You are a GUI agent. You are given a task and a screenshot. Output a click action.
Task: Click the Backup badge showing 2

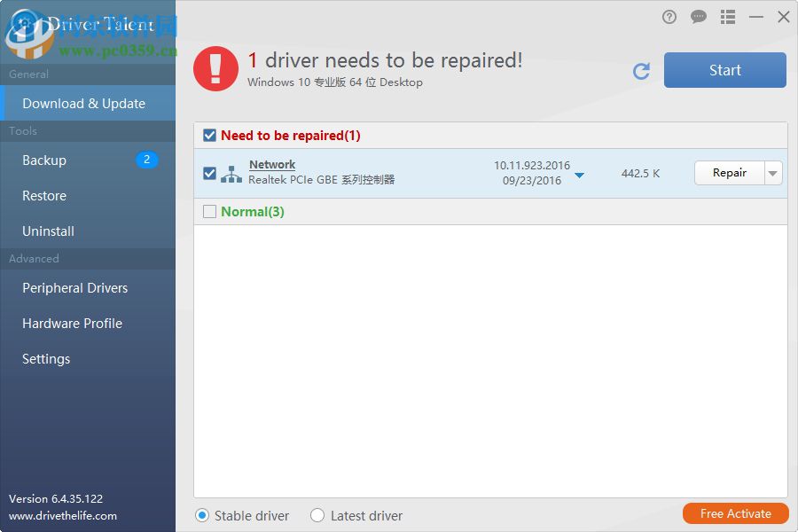click(146, 160)
